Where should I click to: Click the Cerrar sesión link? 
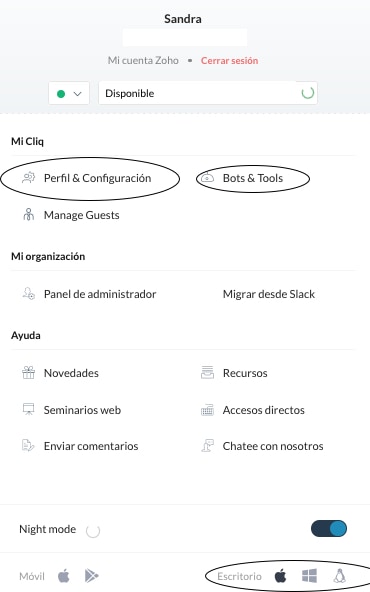pos(230,60)
